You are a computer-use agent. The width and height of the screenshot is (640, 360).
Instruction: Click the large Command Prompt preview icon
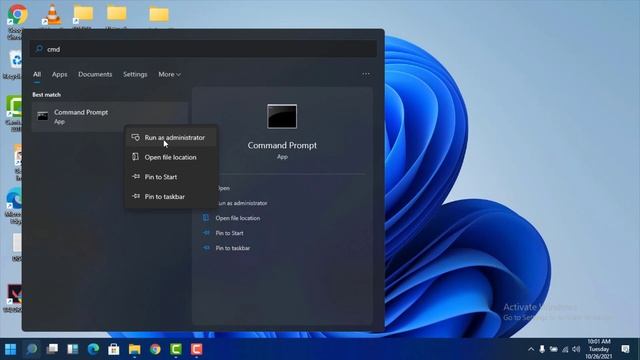click(x=282, y=116)
